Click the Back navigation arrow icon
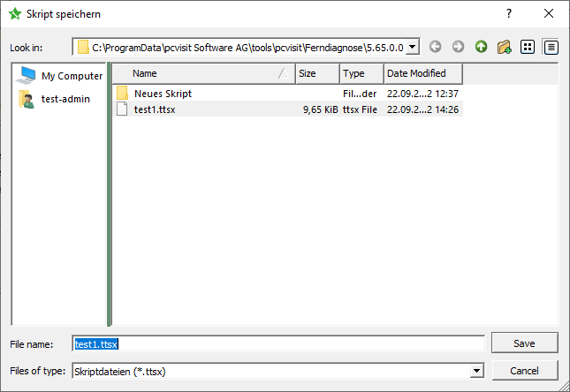Screen dimensions: 570x392 tap(435, 47)
